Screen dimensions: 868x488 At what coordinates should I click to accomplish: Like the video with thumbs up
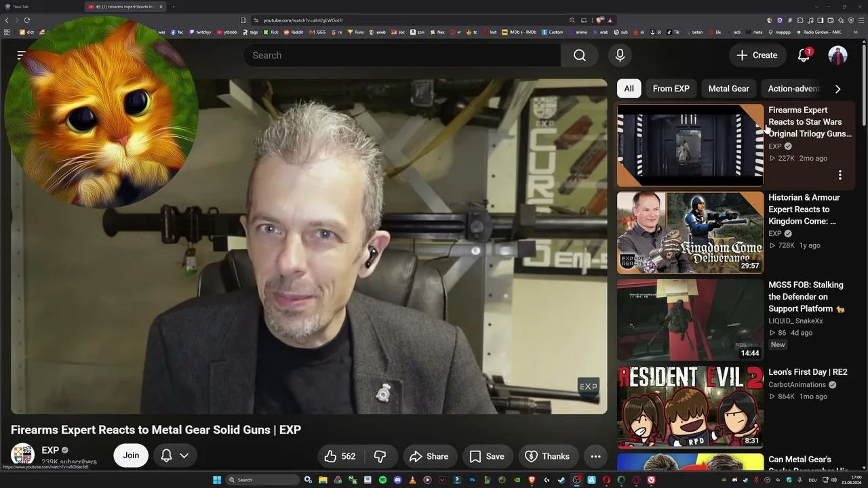click(x=340, y=456)
